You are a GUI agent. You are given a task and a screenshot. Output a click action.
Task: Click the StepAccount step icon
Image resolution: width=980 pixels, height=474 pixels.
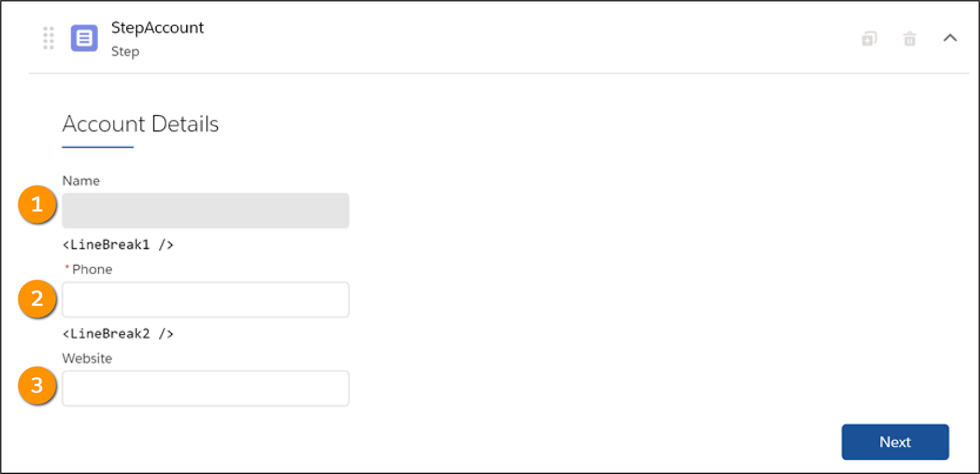[x=85, y=38]
